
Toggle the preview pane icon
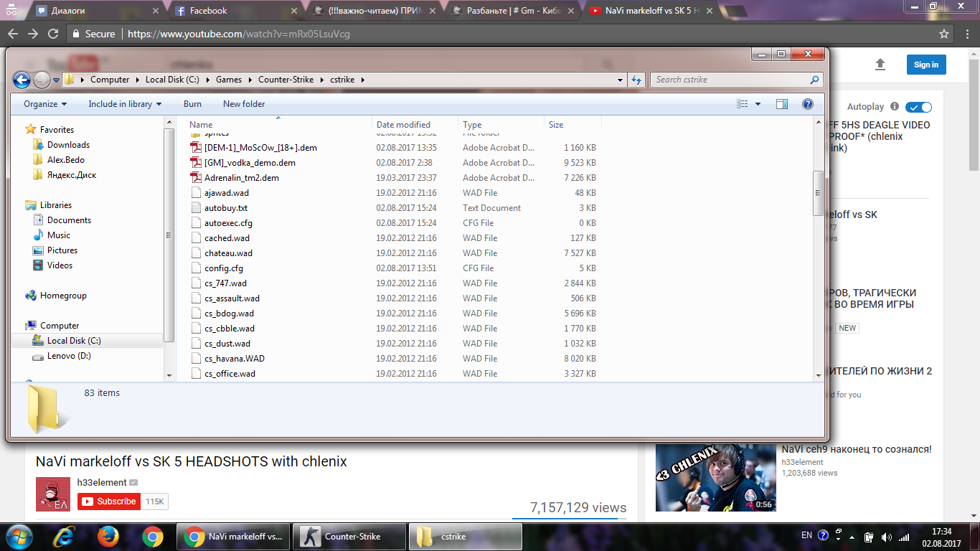(782, 104)
